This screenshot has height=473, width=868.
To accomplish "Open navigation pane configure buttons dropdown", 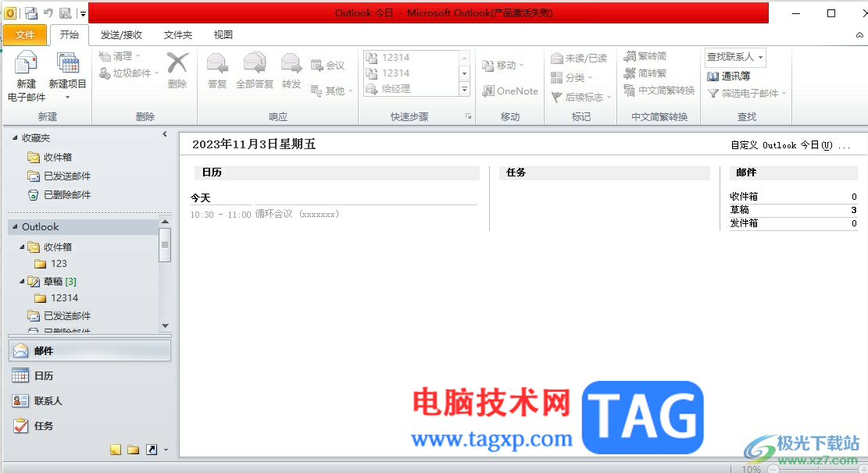I will coord(166,450).
